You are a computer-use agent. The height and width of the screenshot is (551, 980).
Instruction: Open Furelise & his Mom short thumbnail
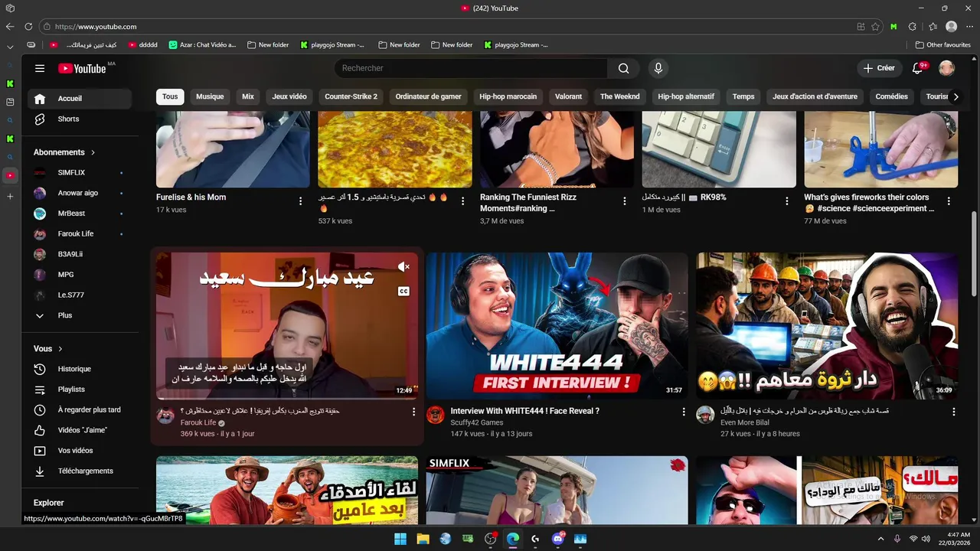(233, 149)
